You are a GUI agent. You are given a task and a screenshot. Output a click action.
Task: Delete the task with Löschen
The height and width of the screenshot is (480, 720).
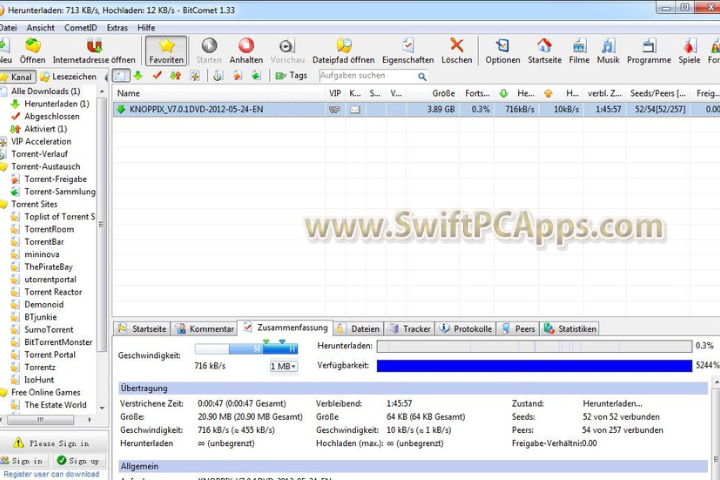coord(456,51)
